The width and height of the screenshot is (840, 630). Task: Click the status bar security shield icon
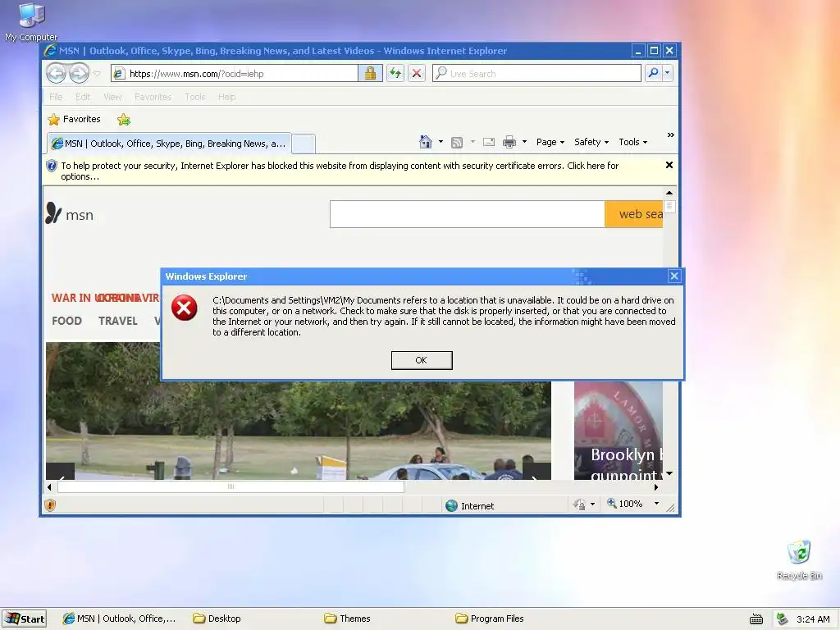tap(50, 504)
